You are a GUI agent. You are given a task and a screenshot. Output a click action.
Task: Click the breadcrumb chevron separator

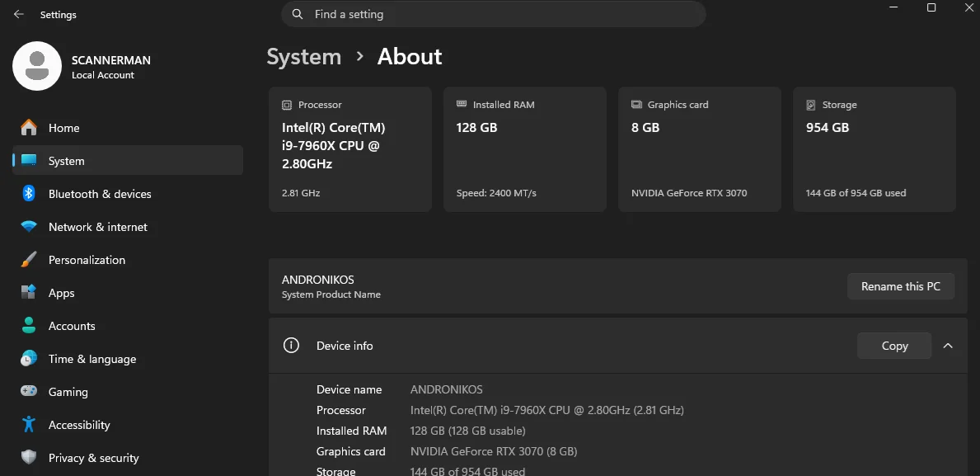[359, 56]
